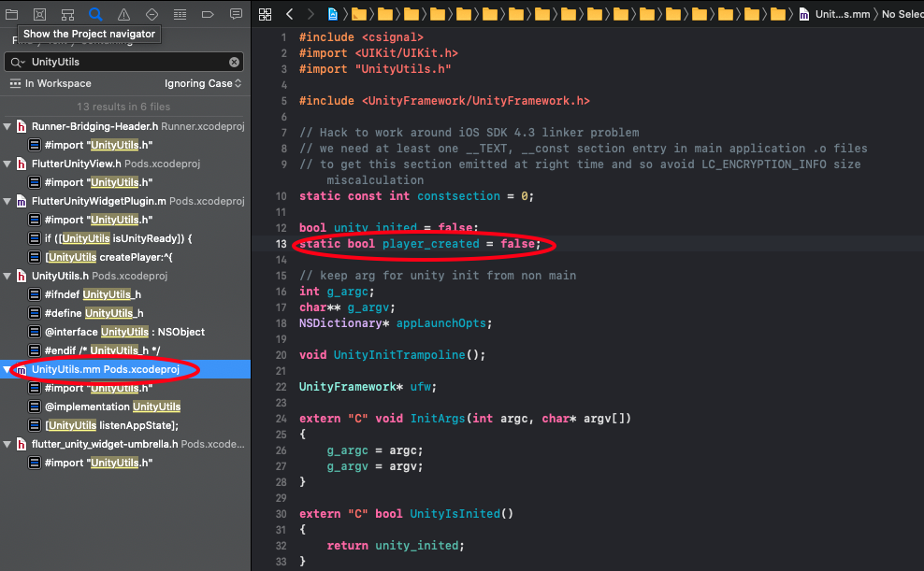Collapse FlutterUnityView.h results
The width and height of the screenshot is (924, 571).
(7, 164)
